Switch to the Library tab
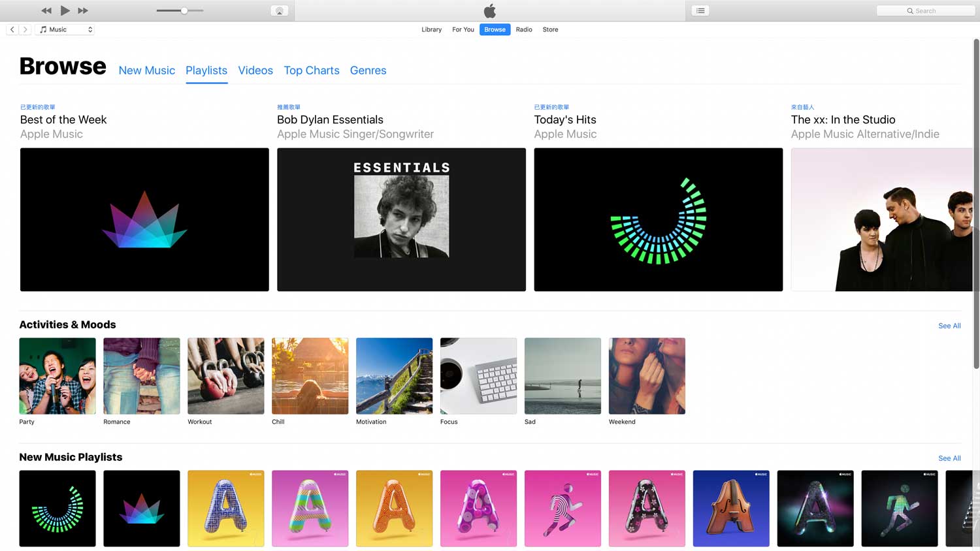The height and width of the screenshot is (551, 980). [431, 29]
